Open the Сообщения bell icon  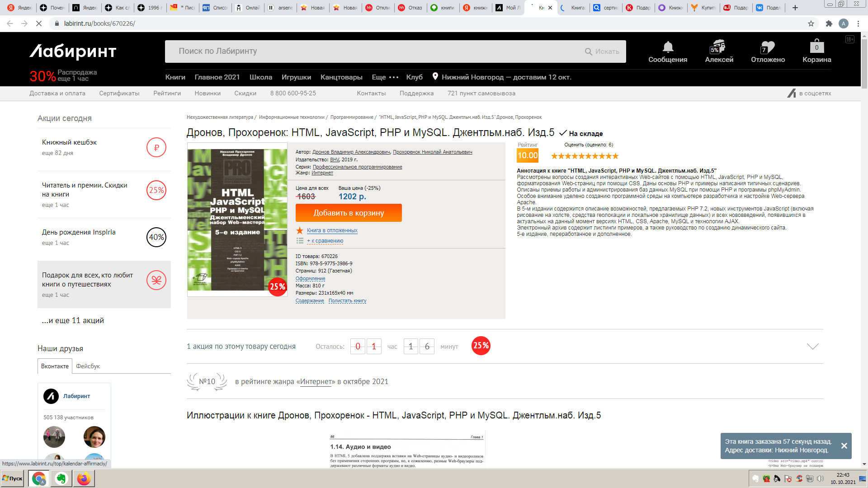point(668,47)
